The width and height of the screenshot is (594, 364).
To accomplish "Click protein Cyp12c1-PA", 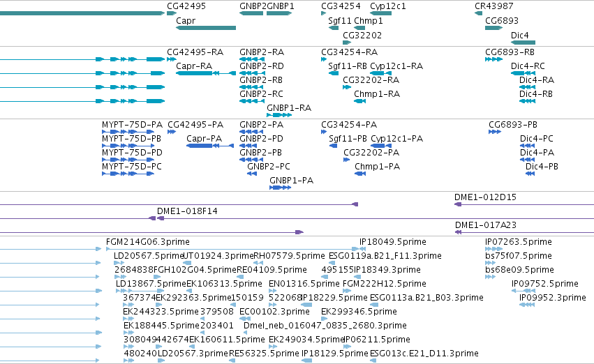I will point(396,139).
